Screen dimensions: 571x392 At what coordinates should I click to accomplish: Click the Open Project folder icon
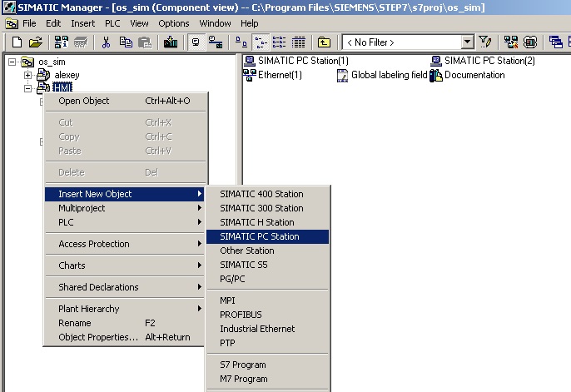pyautogui.click(x=36, y=42)
